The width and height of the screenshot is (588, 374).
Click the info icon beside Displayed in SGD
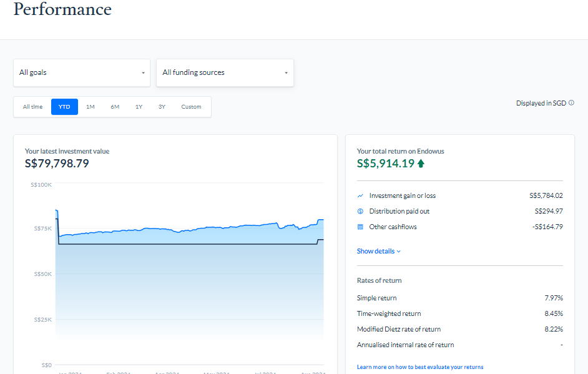tap(571, 103)
